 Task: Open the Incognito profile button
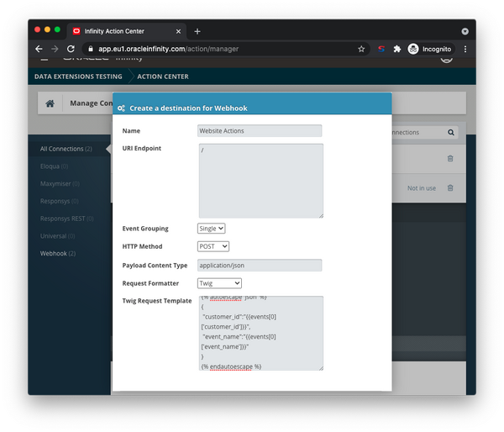point(430,49)
